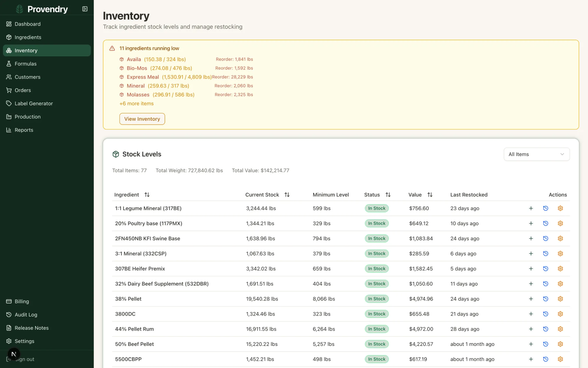Open the Formulas section
Viewport: 588px width, 368px height.
[47, 64]
